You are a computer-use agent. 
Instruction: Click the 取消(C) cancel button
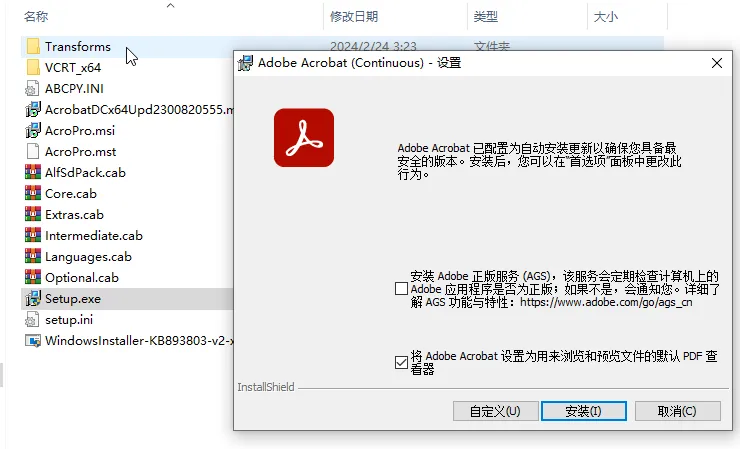(x=677, y=411)
